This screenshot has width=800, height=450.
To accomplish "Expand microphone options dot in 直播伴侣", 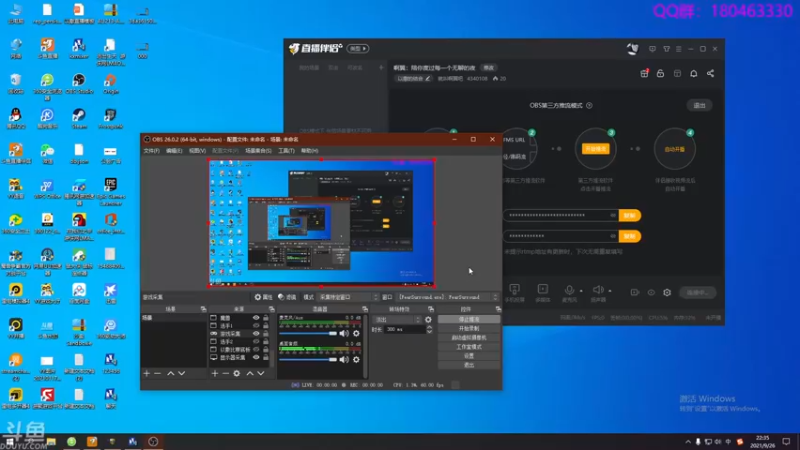I will [581, 291].
